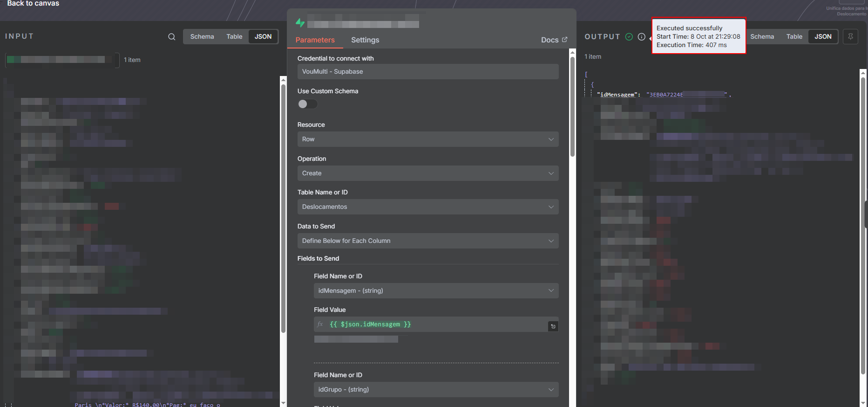Click the "1 item" count in the INPUT panel
The width and height of the screenshot is (868, 407).
tap(132, 60)
